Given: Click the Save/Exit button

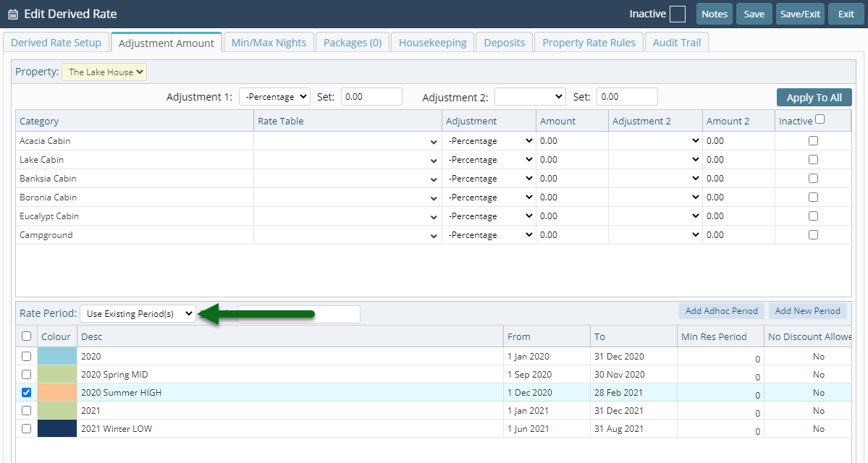Looking at the screenshot, I should [x=800, y=14].
